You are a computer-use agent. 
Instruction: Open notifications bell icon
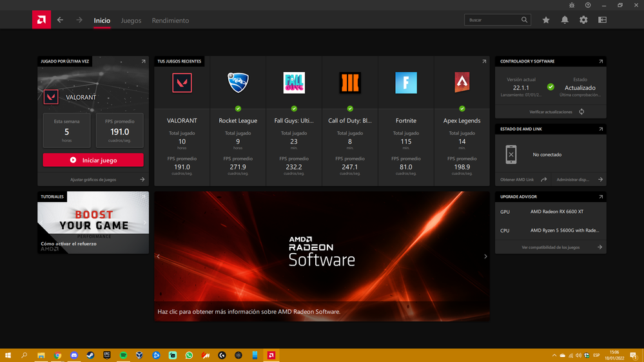[565, 20]
